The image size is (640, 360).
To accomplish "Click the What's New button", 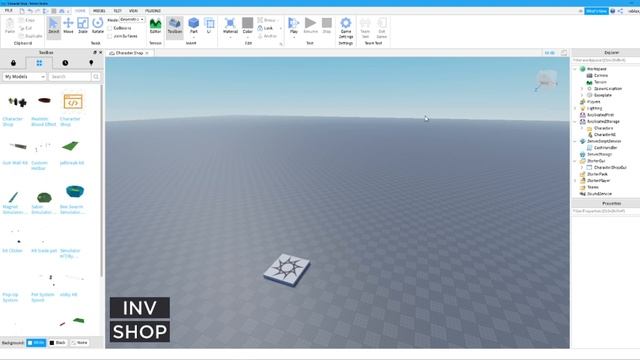I will tap(596, 11).
